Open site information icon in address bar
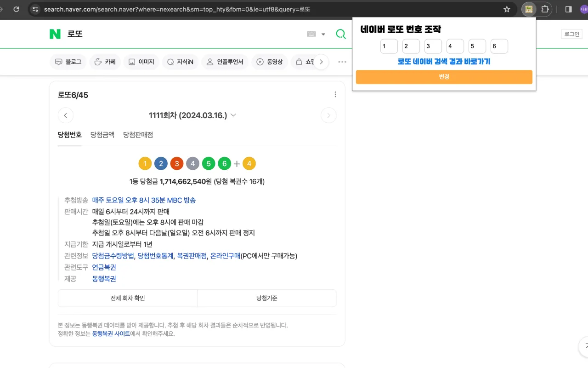 (35, 9)
